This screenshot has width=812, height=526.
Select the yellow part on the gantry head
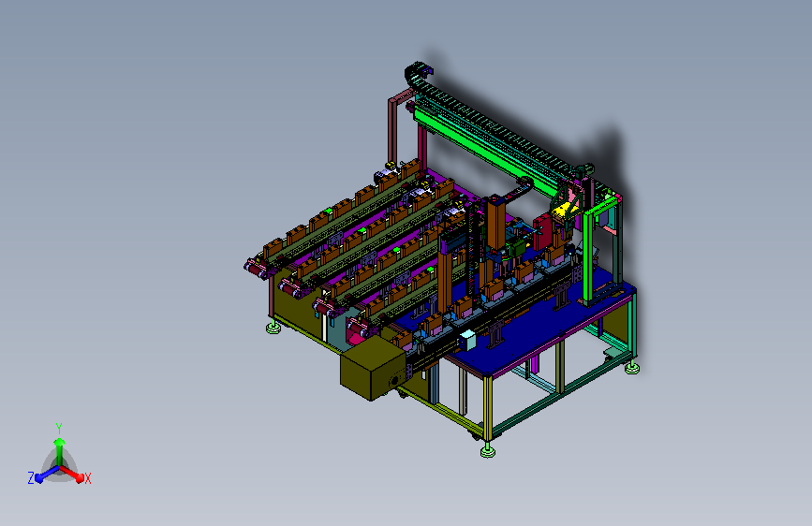(x=565, y=209)
